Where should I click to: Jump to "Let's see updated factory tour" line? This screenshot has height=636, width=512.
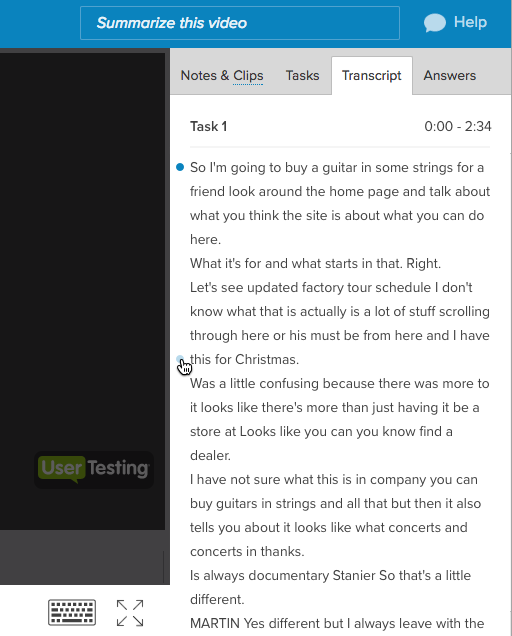pos(340,324)
